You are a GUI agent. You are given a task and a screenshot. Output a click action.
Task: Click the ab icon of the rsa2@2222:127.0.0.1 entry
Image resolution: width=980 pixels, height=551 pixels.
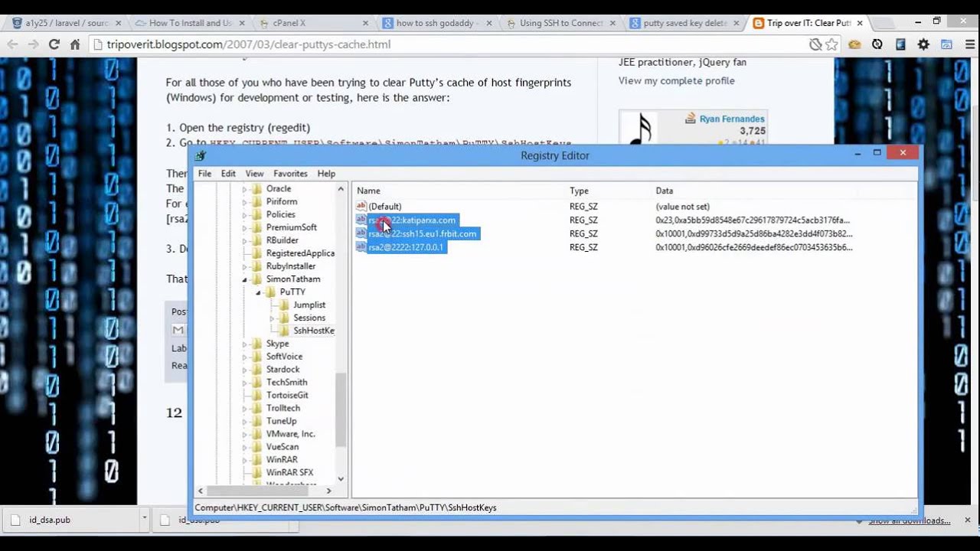coord(361,247)
